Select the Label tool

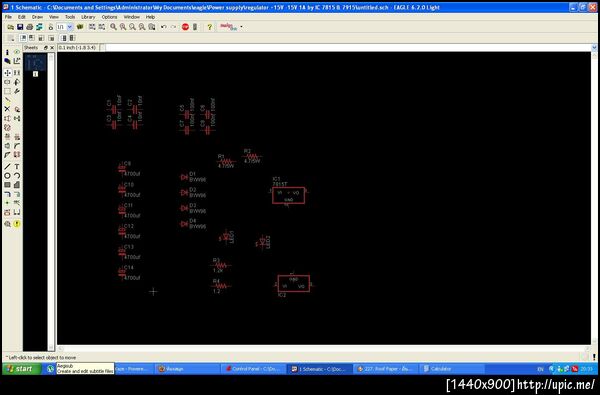17,203
